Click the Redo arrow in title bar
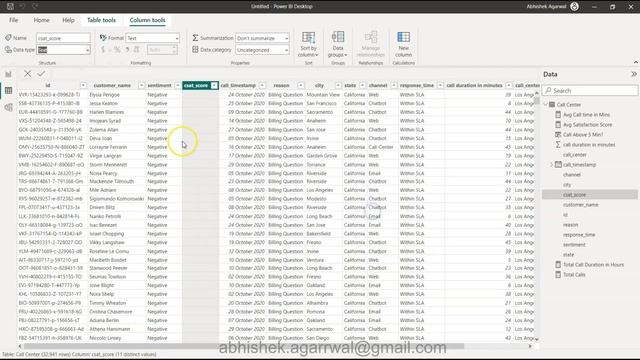This screenshot has height=360, width=640. click(x=35, y=7)
